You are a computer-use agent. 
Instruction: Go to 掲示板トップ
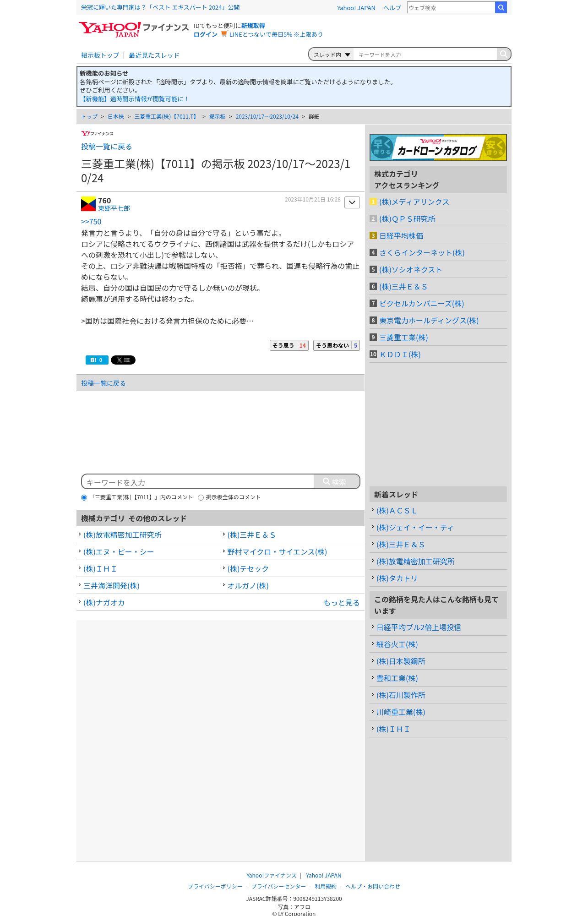100,55
